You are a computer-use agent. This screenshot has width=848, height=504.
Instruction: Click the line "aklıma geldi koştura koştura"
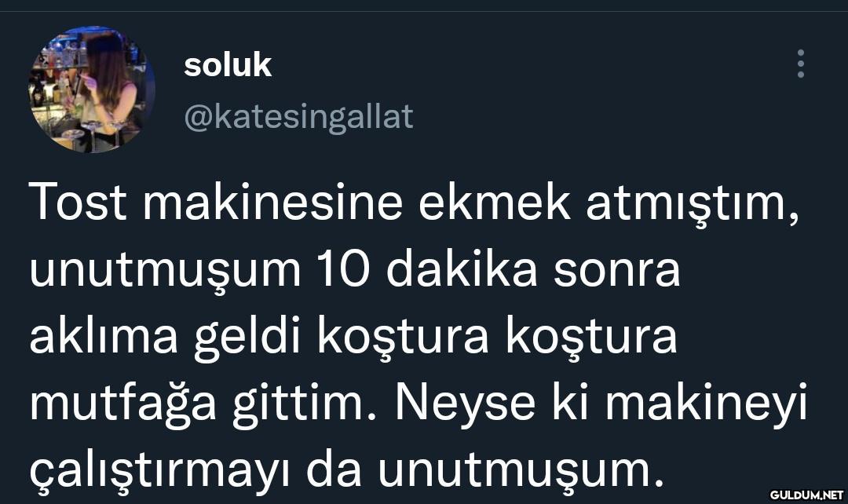[x=353, y=338]
